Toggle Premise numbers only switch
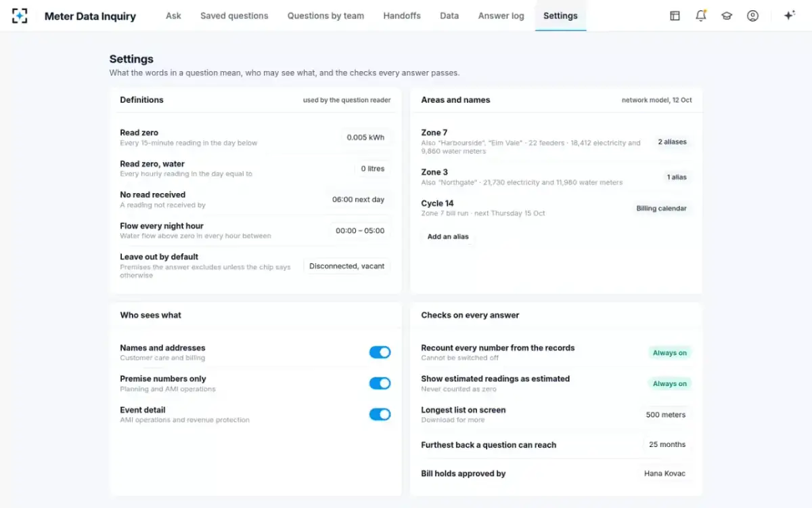 [380, 383]
